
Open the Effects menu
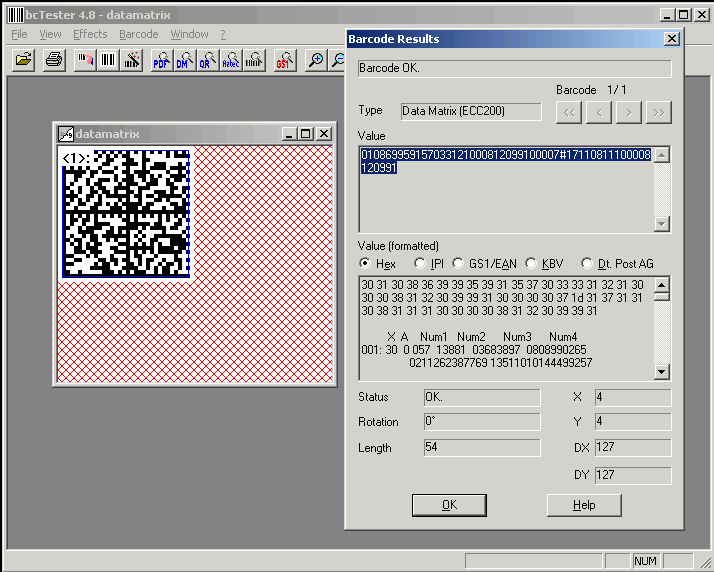coord(90,34)
